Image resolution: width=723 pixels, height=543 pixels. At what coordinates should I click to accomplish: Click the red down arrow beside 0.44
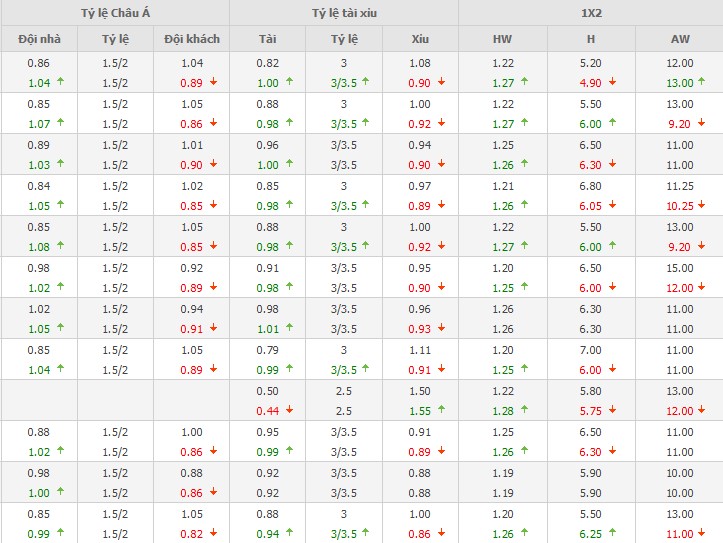[290, 411]
